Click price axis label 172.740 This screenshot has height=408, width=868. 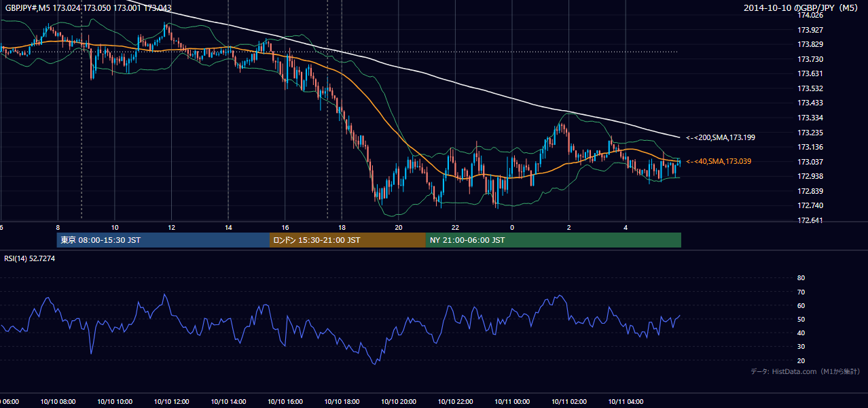(x=810, y=205)
